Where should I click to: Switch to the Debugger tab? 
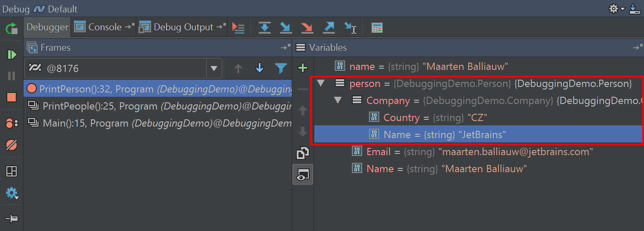tap(47, 27)
